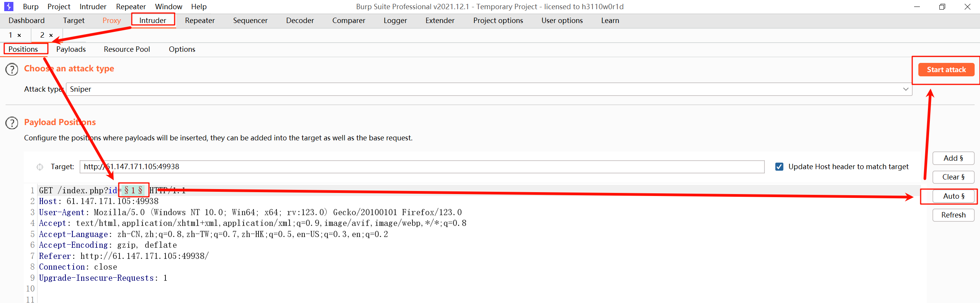The image size is (980, 303).
Task: Open the Intruder menu in menu bar
Action: [x=93, y=7]
